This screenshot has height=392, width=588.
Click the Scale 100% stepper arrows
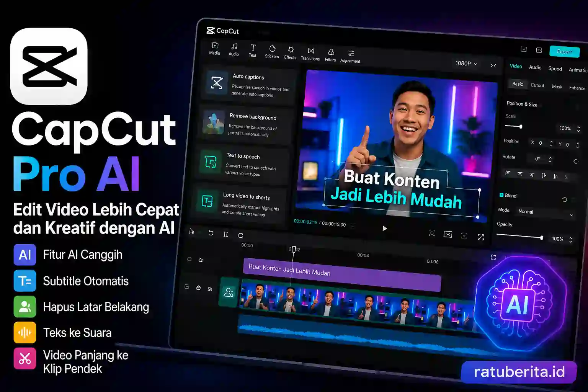point(578,129)
